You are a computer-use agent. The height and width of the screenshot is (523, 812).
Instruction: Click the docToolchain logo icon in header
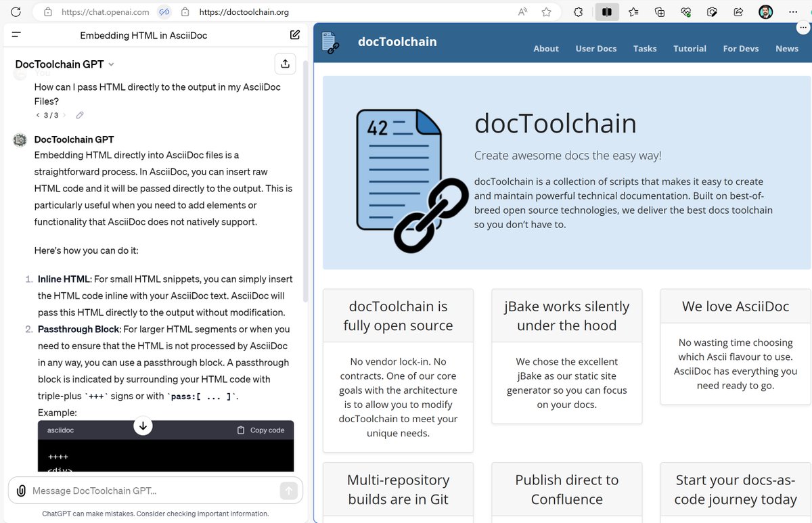pyautogui.click(x=330, y=43)
